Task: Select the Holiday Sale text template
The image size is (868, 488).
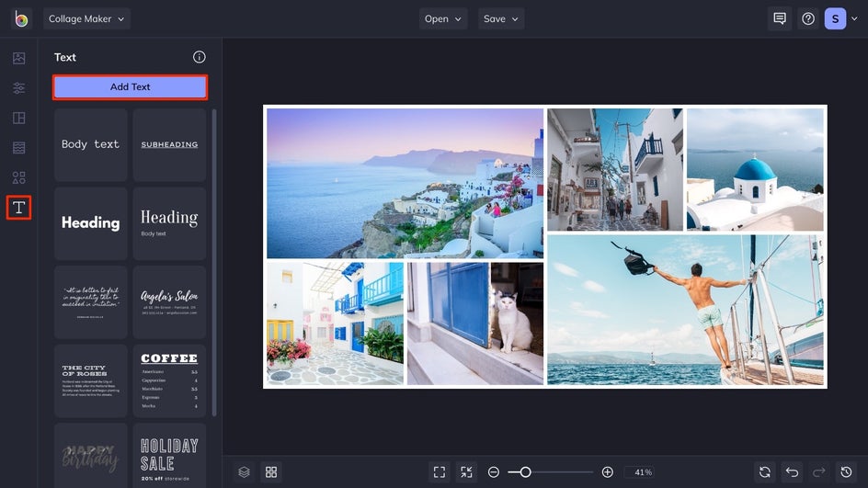Action: [x=169, y=456]
